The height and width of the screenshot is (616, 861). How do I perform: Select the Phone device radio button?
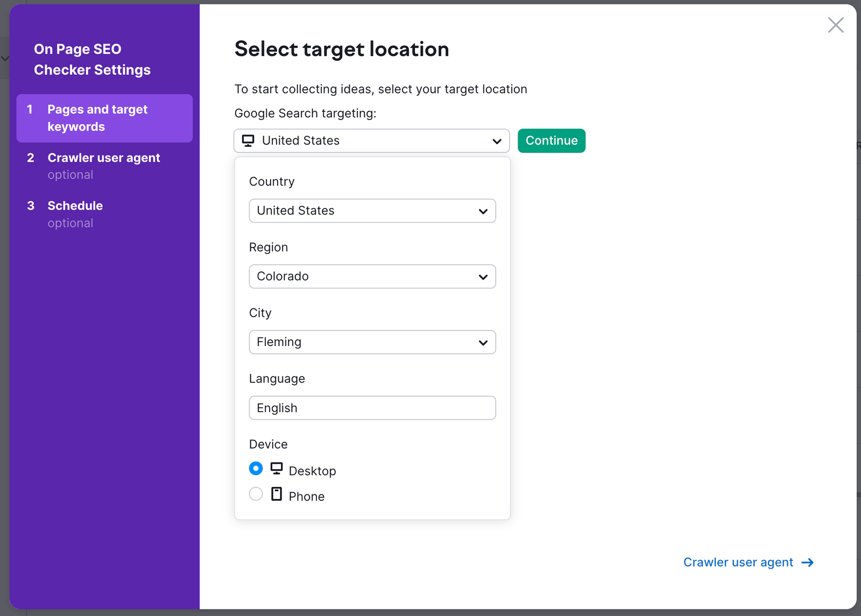click(256, 494)
